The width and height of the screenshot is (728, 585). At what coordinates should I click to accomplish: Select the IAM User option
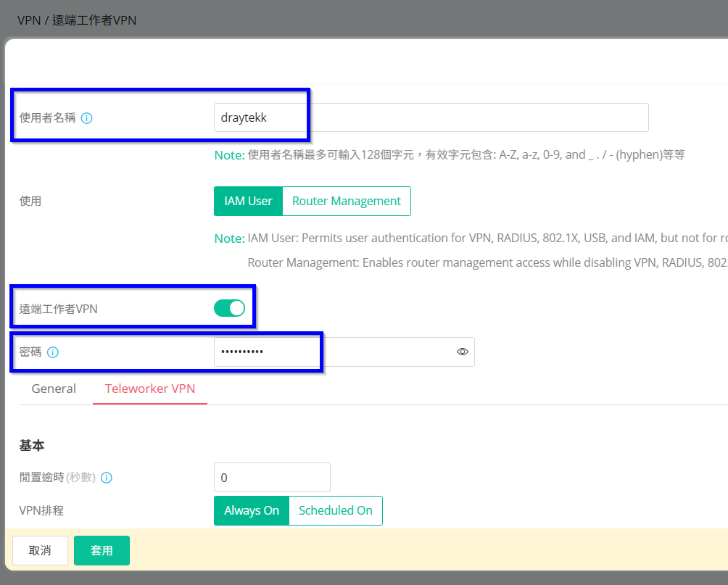(248, 202)
